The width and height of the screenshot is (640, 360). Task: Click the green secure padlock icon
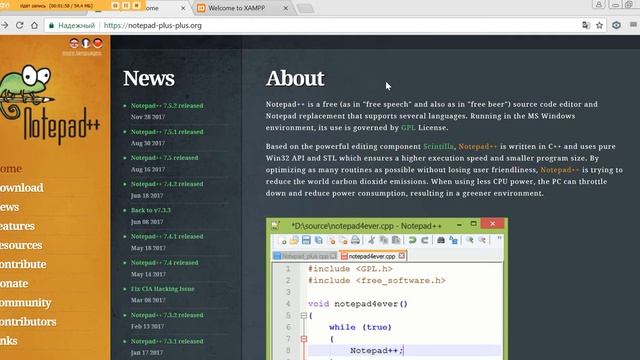[51, 25]
